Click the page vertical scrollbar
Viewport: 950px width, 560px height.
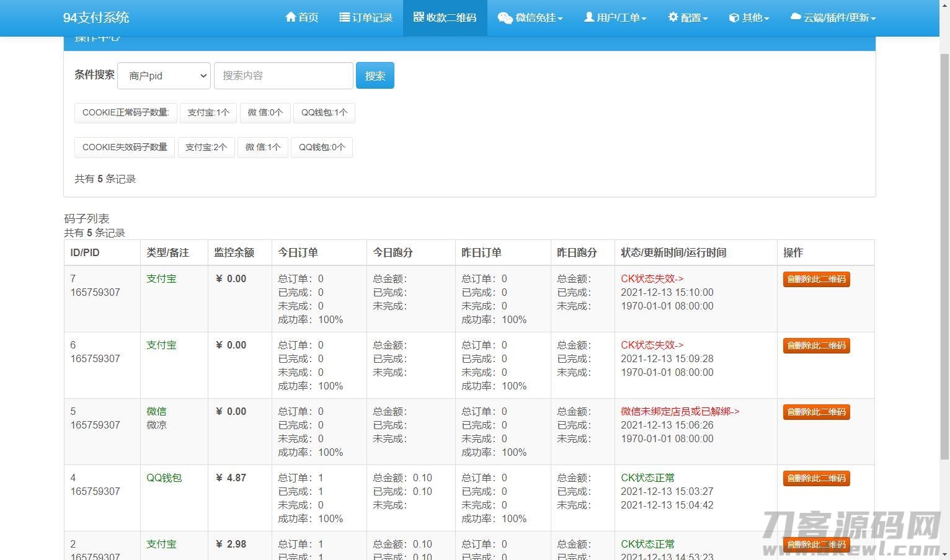(944, 248)
